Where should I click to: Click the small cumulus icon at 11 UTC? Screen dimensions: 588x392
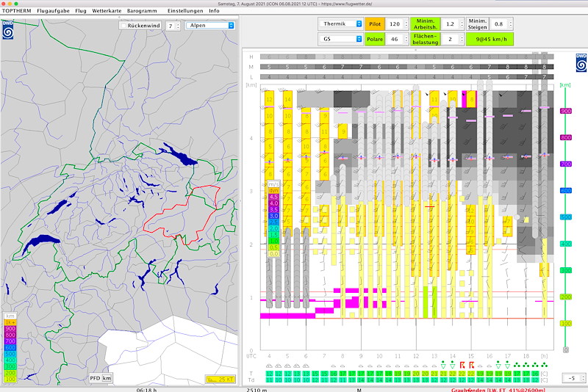pyautogui.click(x=398, y=366)
